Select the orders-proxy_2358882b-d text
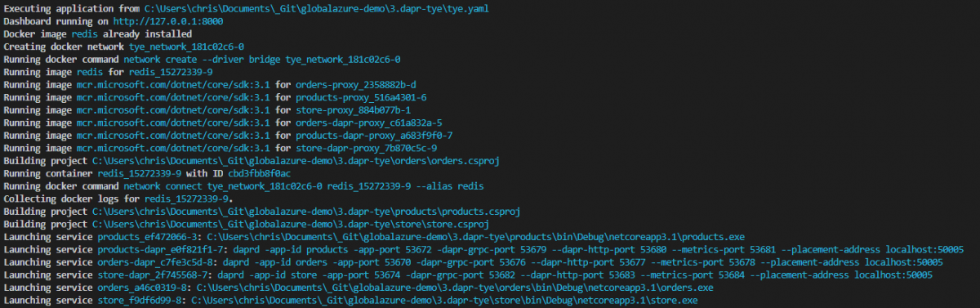This screenshot has width=980, height=308. 356,85
